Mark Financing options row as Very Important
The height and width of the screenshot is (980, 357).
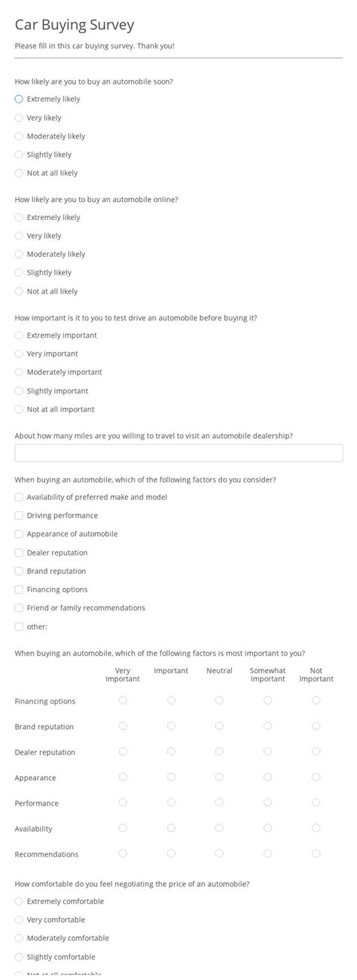[x=123, y=700]
